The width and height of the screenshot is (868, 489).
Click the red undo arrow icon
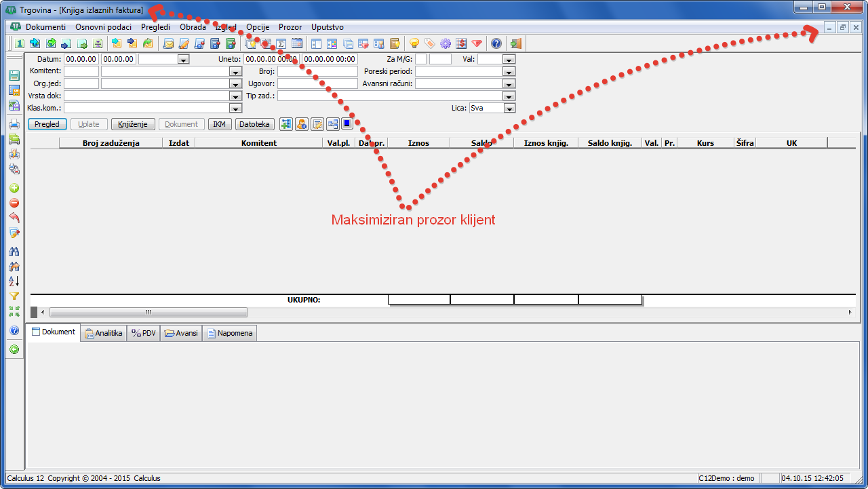click(14, 218)
